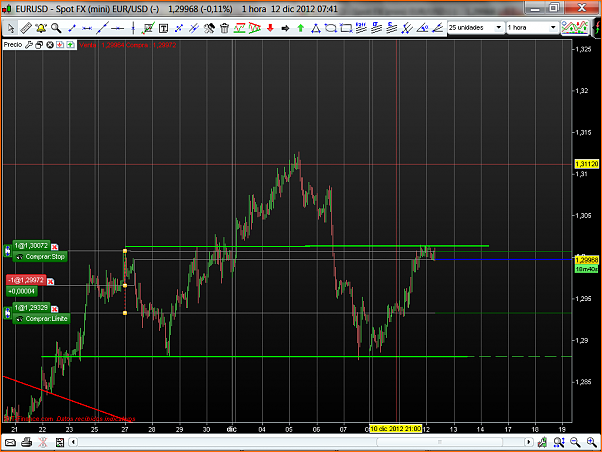Open the properties list icon in bottom bar
Screen dimensions: 602x452
point(60,443)
